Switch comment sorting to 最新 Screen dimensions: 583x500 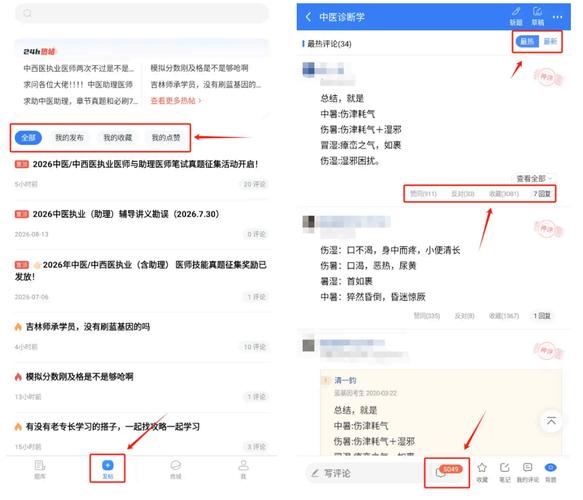click(550, 41)
